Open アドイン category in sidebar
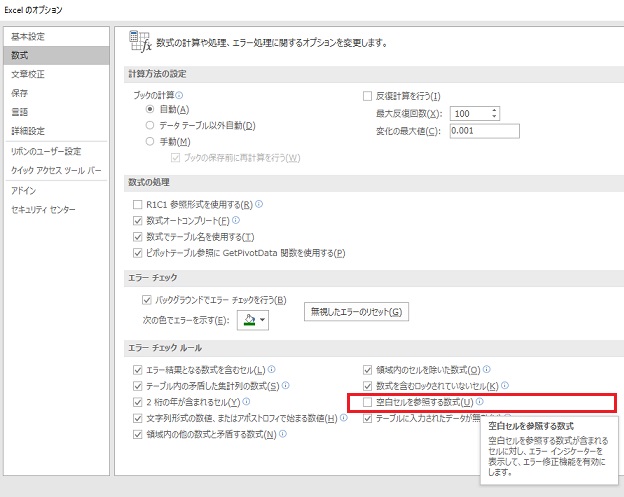The image size is (624, 497). tap(56, 191)
